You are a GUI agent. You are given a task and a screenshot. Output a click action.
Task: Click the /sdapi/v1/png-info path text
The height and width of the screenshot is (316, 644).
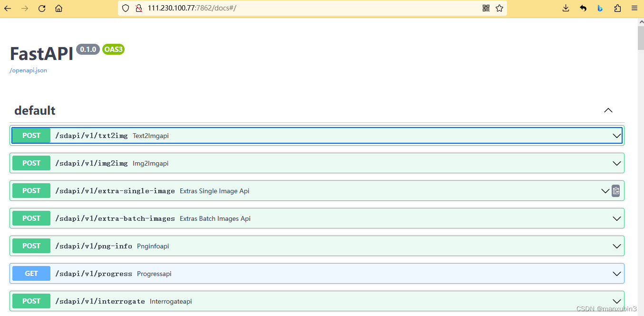pos(94,246)
